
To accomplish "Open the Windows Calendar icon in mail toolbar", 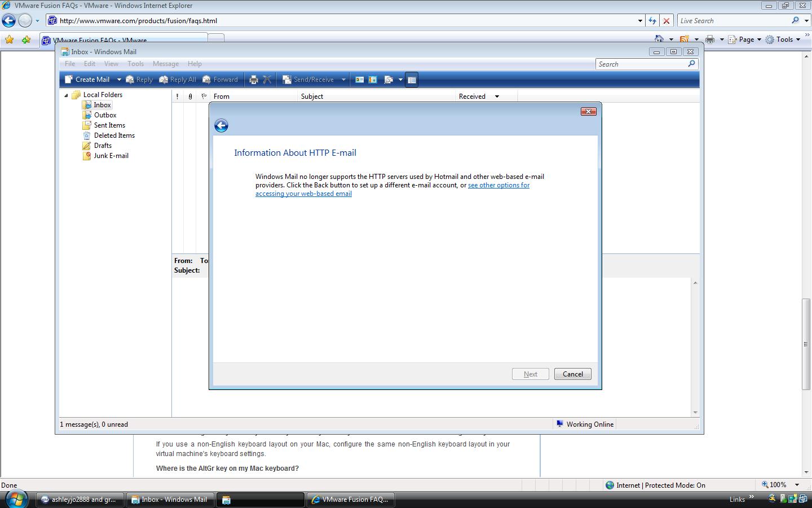I will coord(373,80).
